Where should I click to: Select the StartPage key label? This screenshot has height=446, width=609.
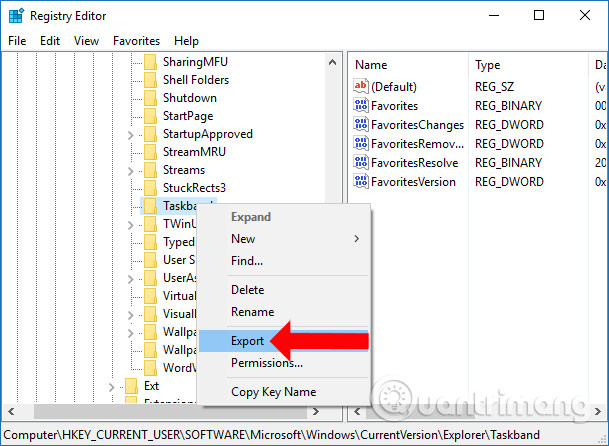pos(188,116)
